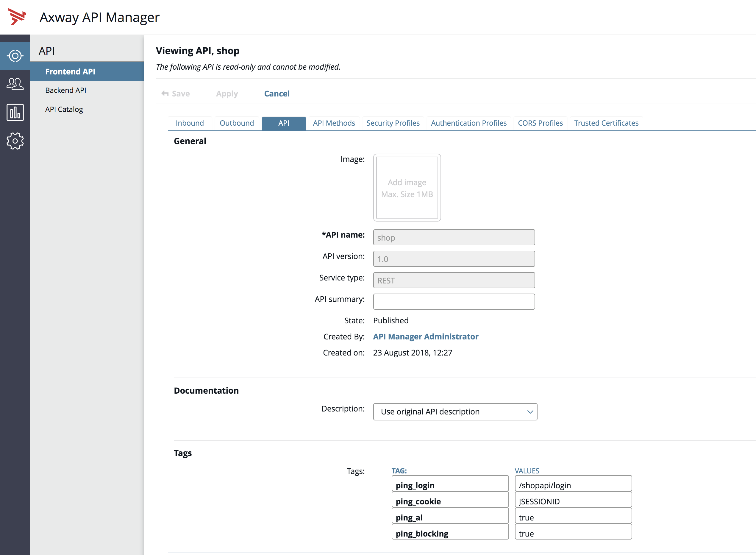Click the API Catalog sidebar icon
The width and height of the screenshot is (756, 555).
point(64,109)
